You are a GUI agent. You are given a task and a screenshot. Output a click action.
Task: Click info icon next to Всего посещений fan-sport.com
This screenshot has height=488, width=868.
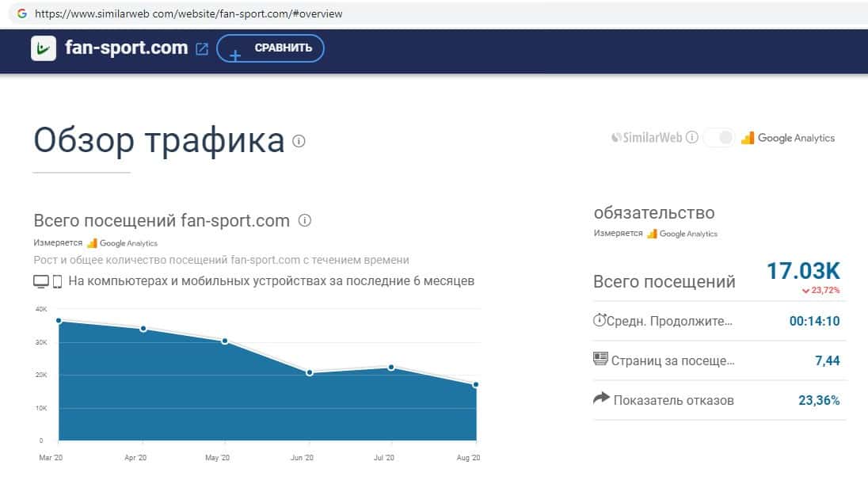[x=304, y=220]
